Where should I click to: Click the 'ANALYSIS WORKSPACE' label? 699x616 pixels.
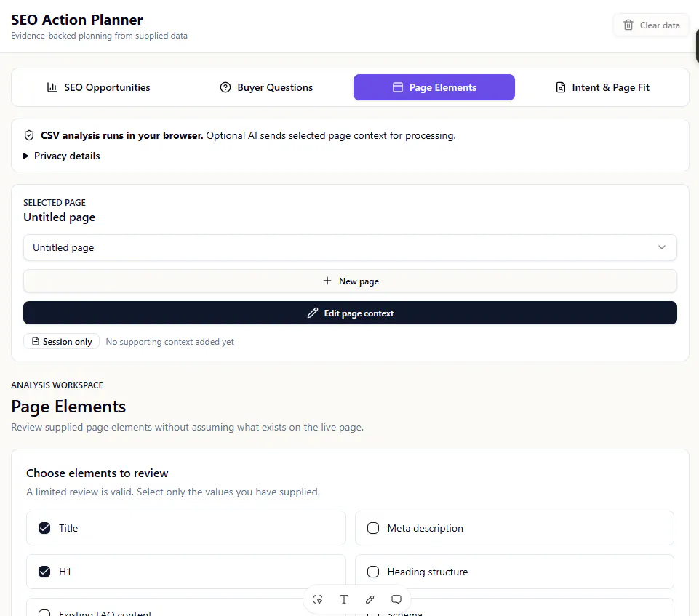click(57, 385)
